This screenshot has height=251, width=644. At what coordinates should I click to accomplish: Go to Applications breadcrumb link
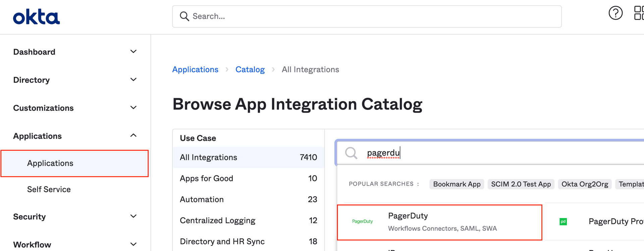point(195,69)
